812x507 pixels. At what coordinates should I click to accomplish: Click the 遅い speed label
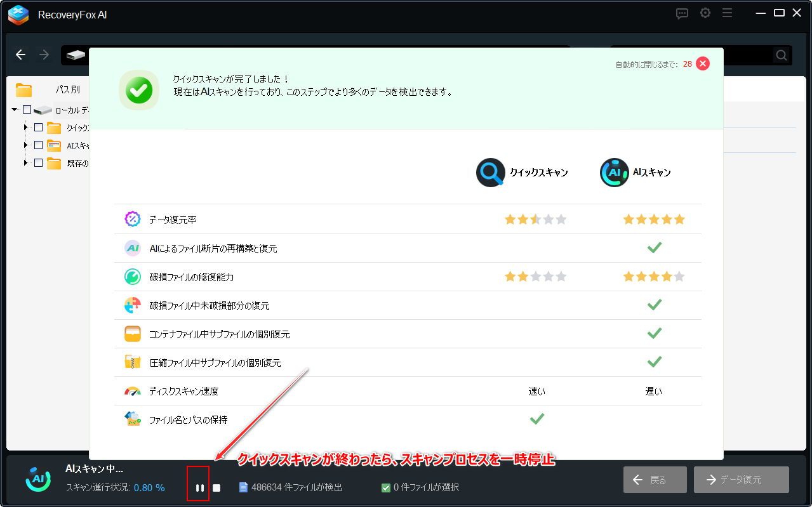pyautogui.click(x=654, y=392)
